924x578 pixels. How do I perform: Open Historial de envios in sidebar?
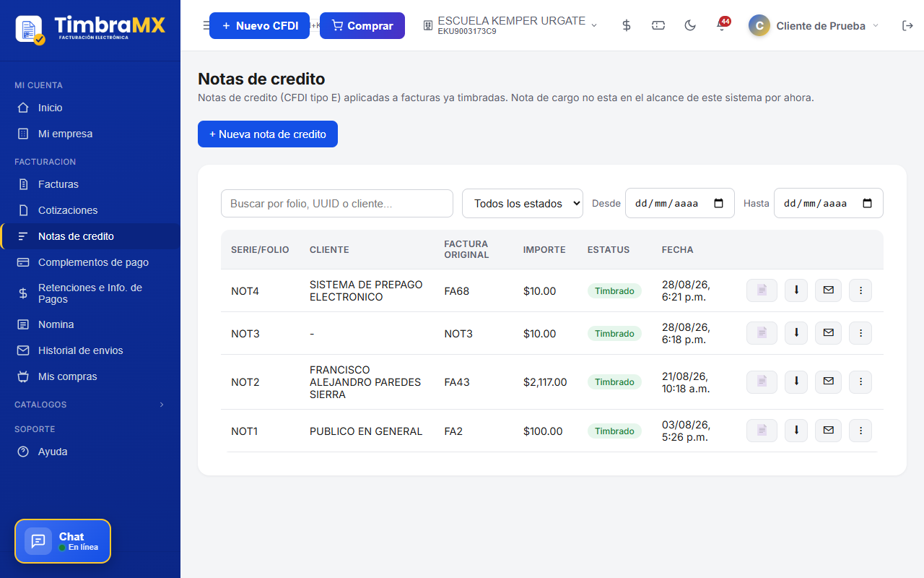coord(90,350)
